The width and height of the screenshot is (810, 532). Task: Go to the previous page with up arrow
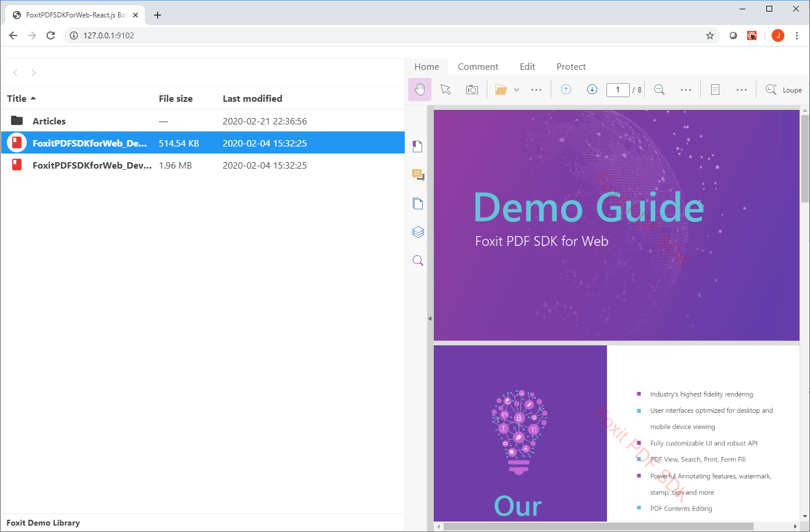pyautogui.click(x=566, y=89)
